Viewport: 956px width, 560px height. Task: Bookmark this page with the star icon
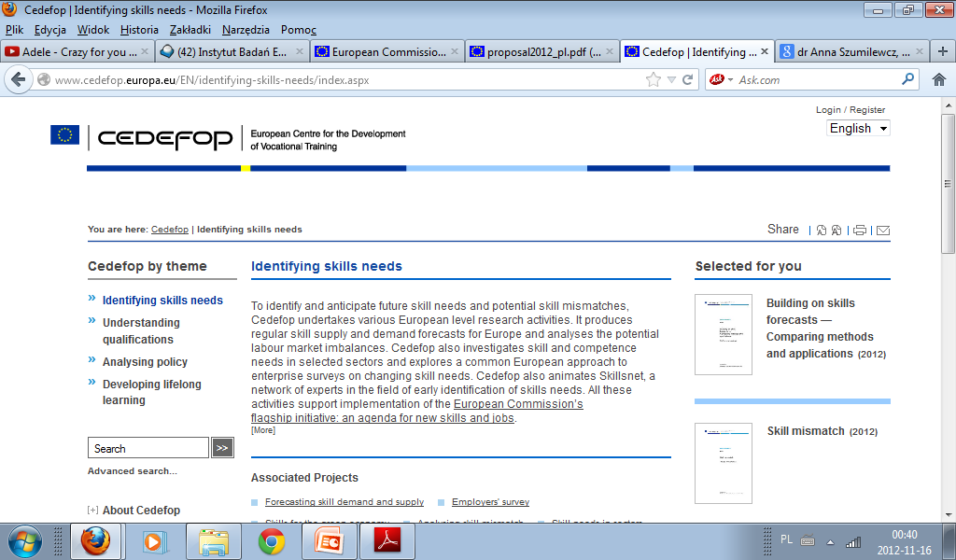point(653,80)
